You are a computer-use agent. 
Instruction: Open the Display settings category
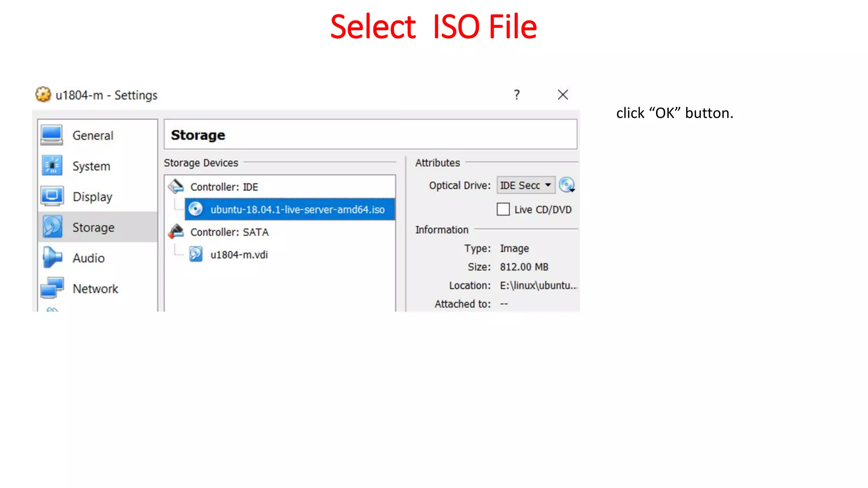97,197
